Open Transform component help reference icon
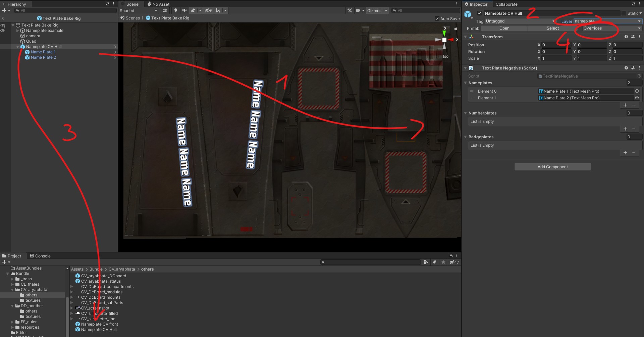Image resolution: width=644 pixels, height=337 pixels. coord(626,37)
